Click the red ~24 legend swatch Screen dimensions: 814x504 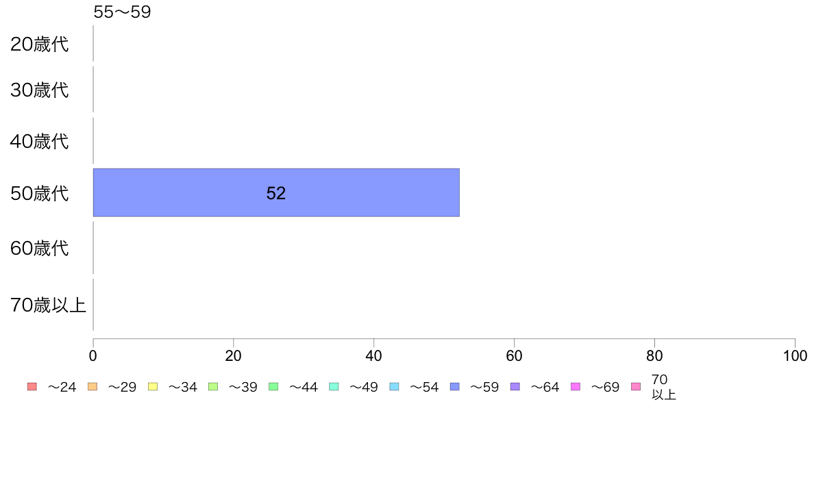[x=32, y=387]
